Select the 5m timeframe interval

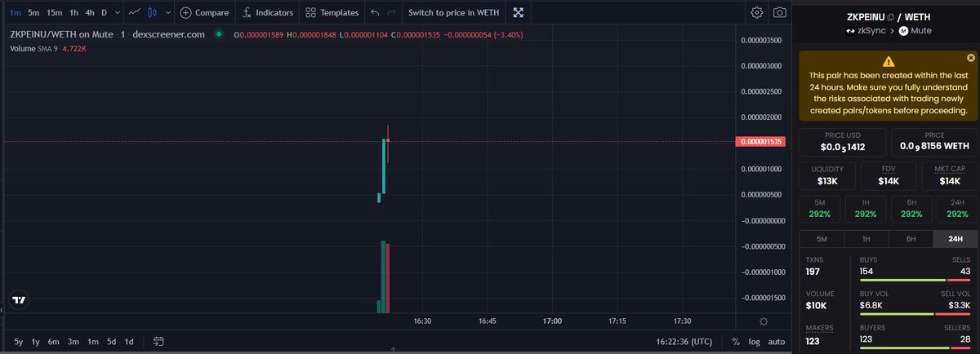[x=33, y=13]
